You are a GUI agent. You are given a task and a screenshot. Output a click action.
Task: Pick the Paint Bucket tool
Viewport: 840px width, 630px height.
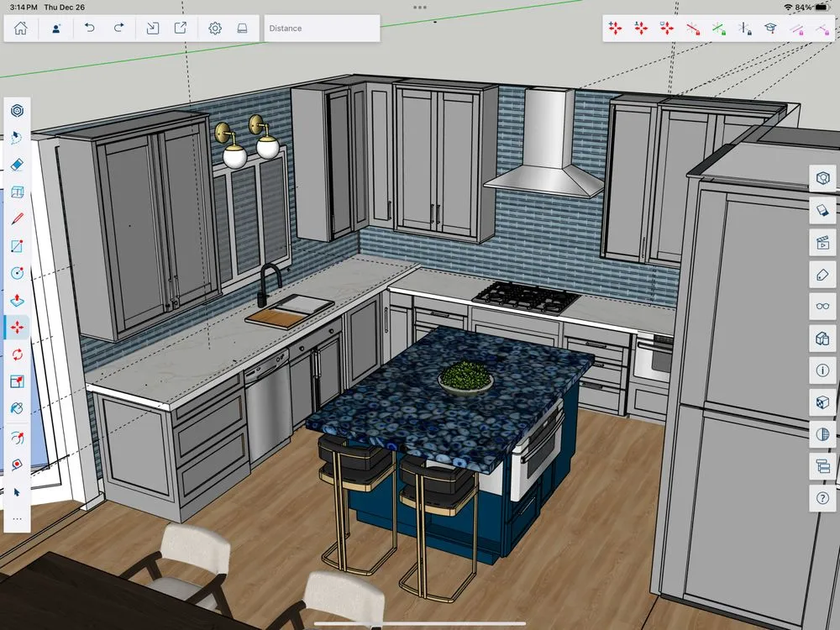17,408
